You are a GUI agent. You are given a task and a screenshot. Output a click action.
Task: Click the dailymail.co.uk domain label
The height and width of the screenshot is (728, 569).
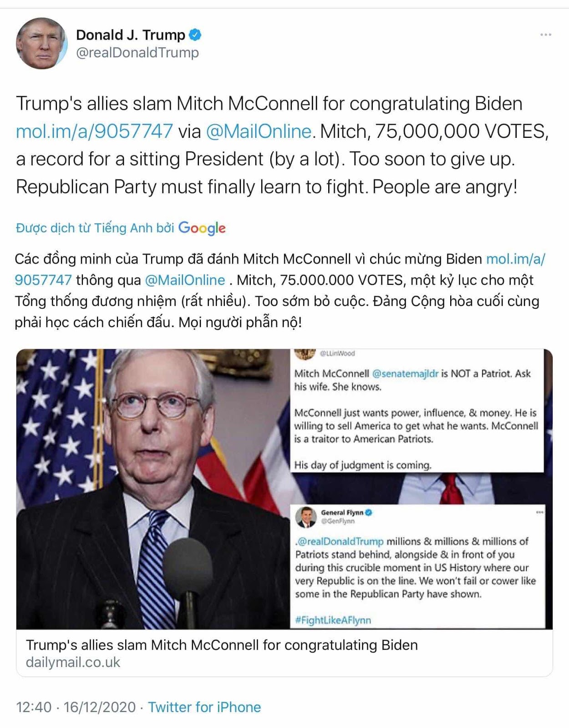click(73, 662)
